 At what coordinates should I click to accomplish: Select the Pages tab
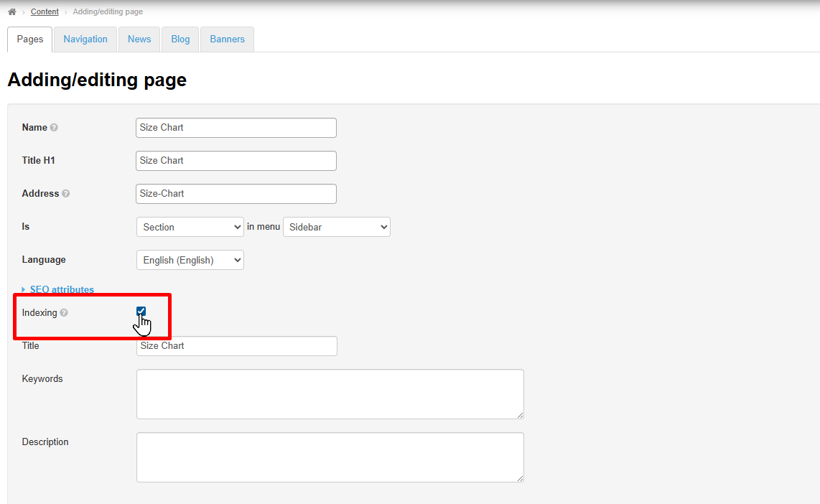pyautogui.click(x=30, y=39)
